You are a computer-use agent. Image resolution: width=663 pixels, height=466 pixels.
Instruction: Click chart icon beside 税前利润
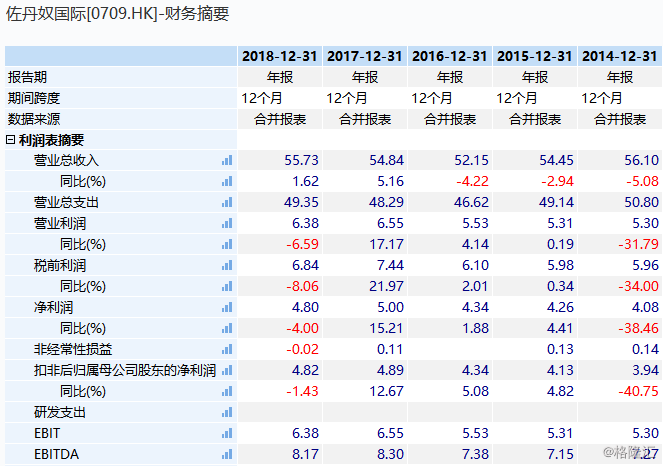pyautogui.click(x=227, y=266)
